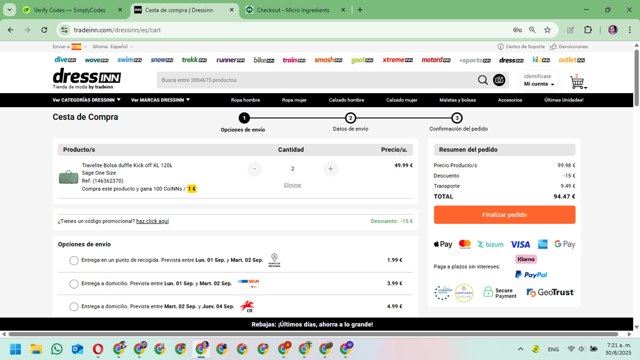Reload the page
Viewport: 640px width, 360px height.
coord(44,30)
